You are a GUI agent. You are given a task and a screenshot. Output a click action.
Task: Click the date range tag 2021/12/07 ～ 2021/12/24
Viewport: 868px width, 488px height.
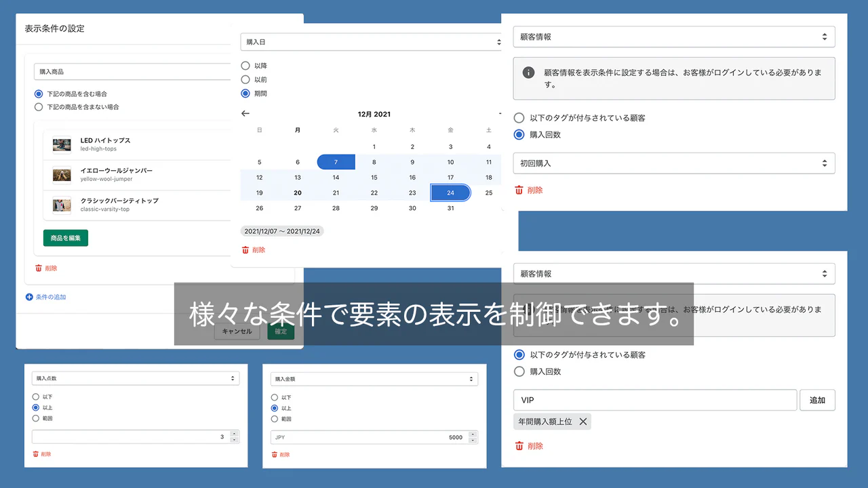point(283,231)
